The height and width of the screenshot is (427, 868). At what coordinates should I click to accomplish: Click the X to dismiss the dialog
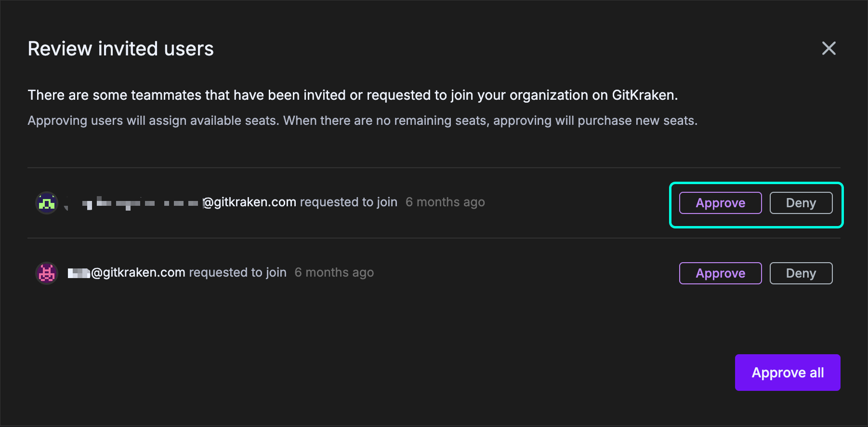point(829,48)
